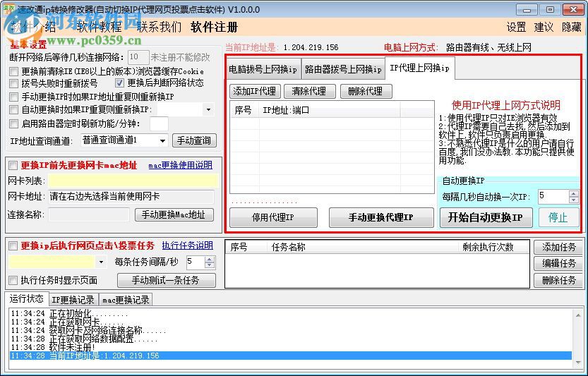Expand the yellow task dropdown arrow
Image resolution: width=588 pixels, height=376 pixels.
101,262
